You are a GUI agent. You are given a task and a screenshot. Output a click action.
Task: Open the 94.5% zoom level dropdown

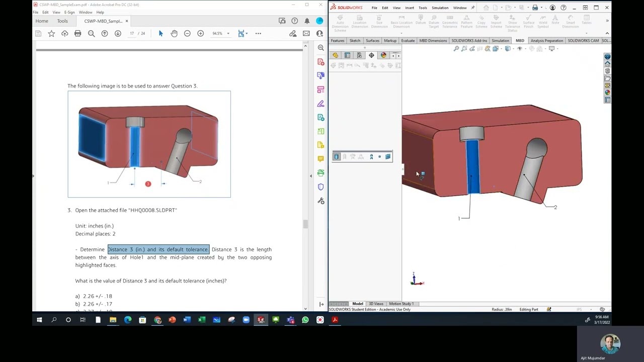tap(228, 34)
